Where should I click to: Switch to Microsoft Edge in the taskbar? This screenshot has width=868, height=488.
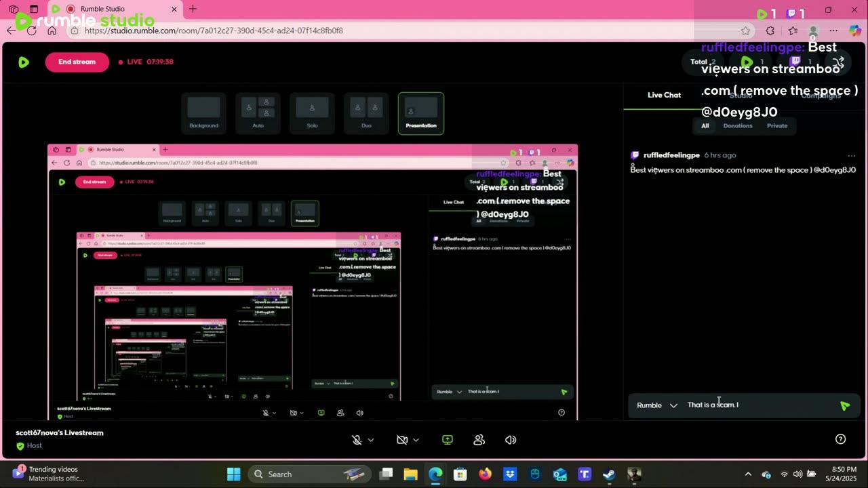click(x=435, y=474)
